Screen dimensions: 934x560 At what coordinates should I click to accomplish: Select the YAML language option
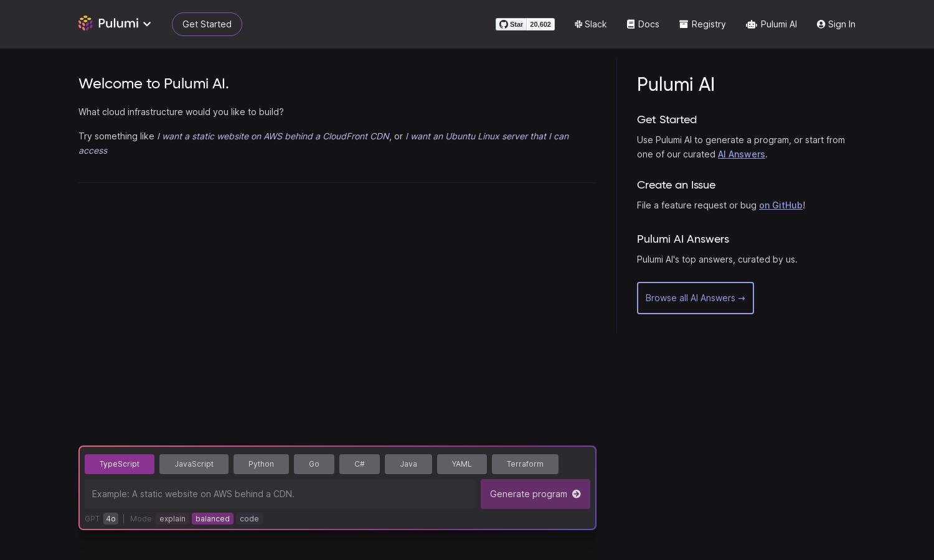pos(461,464)
